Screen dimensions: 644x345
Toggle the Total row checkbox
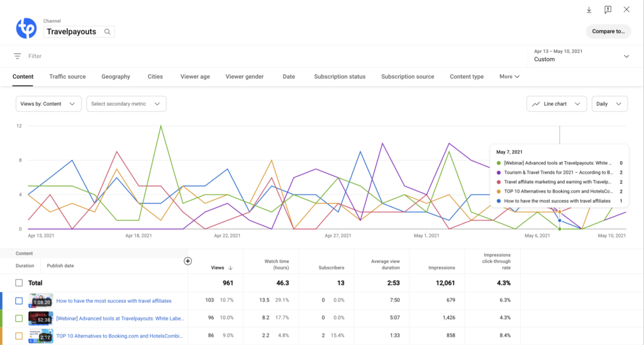click(19, 283)
